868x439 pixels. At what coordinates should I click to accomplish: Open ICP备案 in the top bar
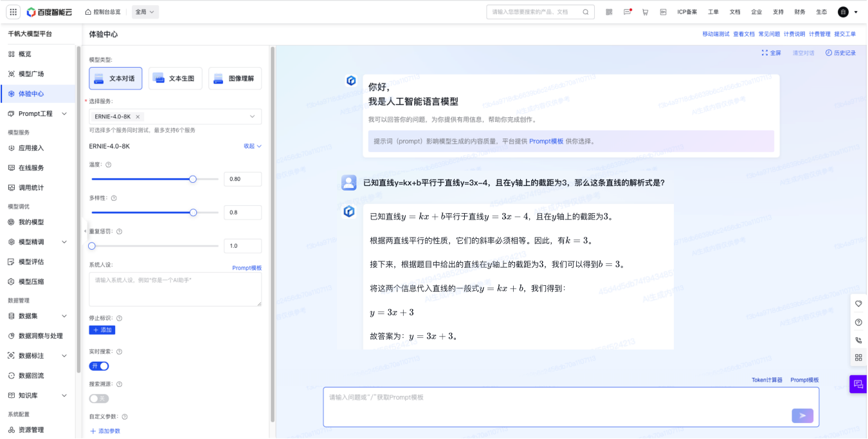click(x=687, y=12)
